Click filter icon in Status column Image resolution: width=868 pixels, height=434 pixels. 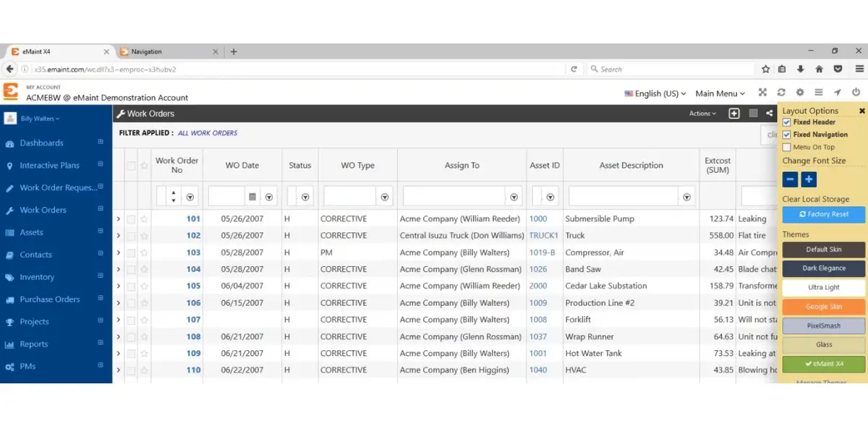pyautogui.click(x=305, y=197)
